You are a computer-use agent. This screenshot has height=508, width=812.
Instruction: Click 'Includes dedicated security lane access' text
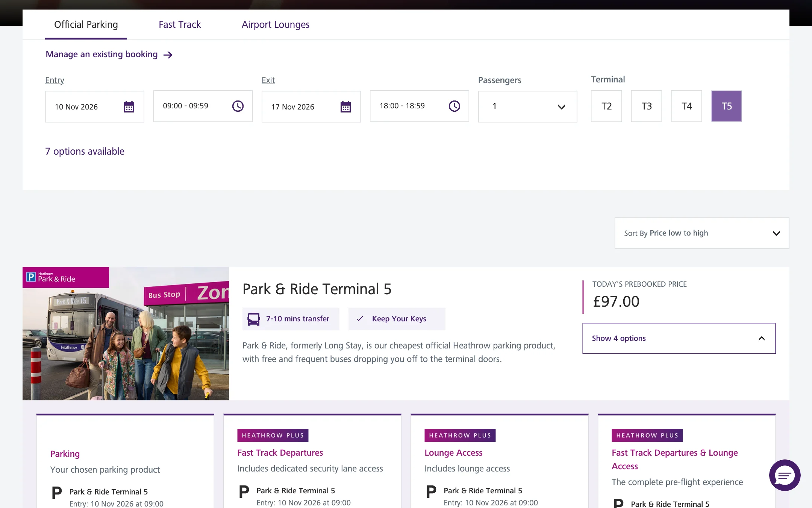(310, 468)
